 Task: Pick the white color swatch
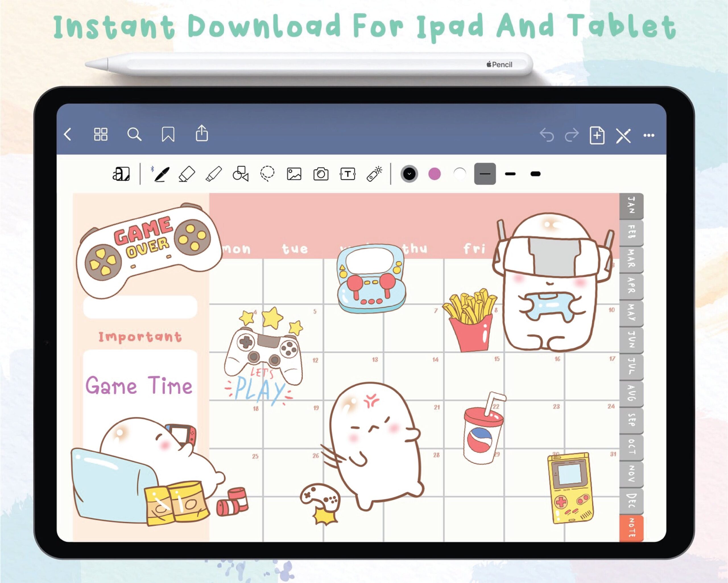pos(460,174)
